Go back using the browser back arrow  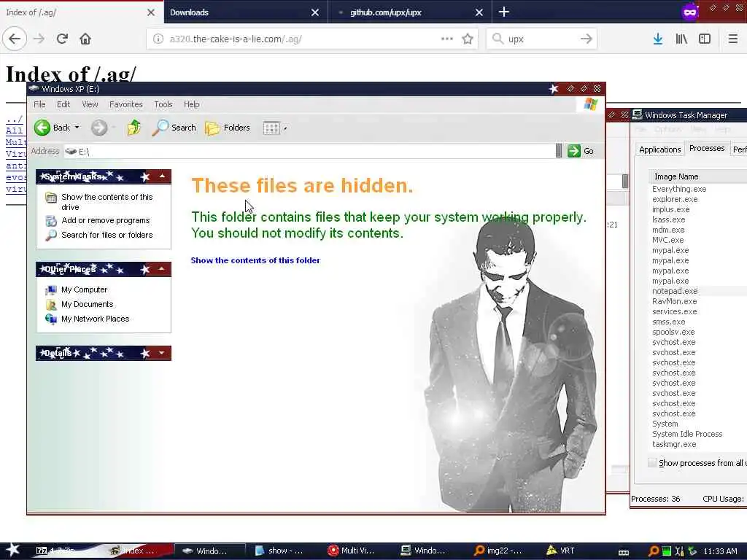click(x=15, y=39)
